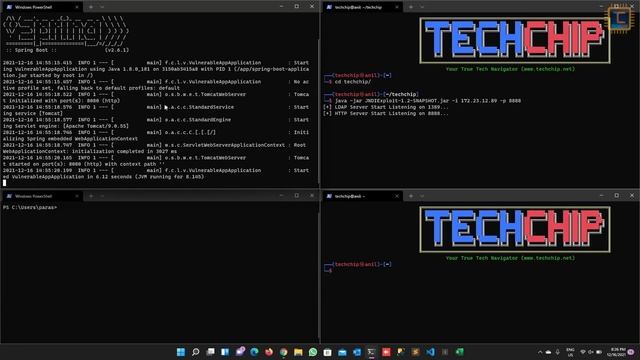Close the techchip@anil ~/techchip tab

click(x=397, y=7)
